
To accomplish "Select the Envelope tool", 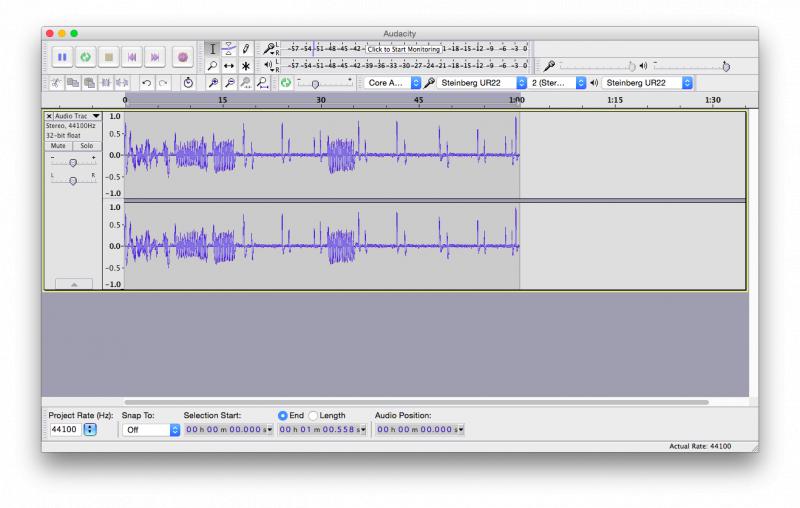I will point(229,49).
